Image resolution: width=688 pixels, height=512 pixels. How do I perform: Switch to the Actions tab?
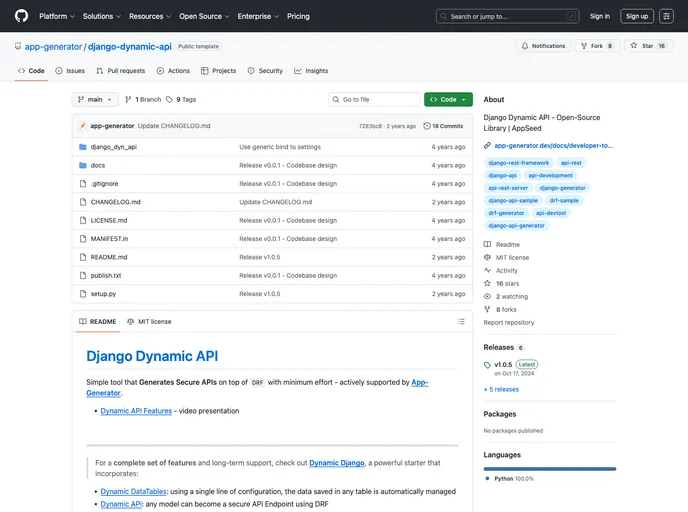coord(173,71)
